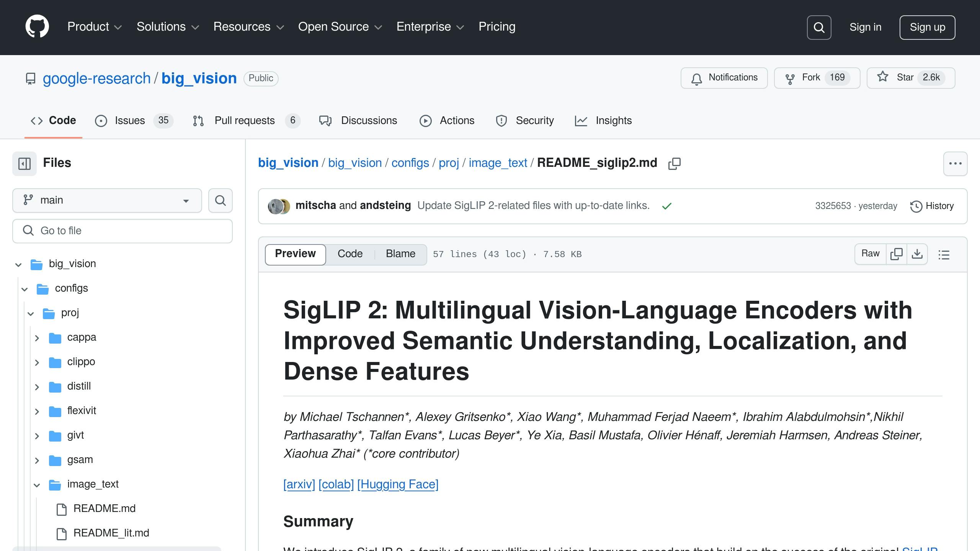Open the Resources menu
The image size is (980, 551).
pyautogui.click(x=249, y=27)
